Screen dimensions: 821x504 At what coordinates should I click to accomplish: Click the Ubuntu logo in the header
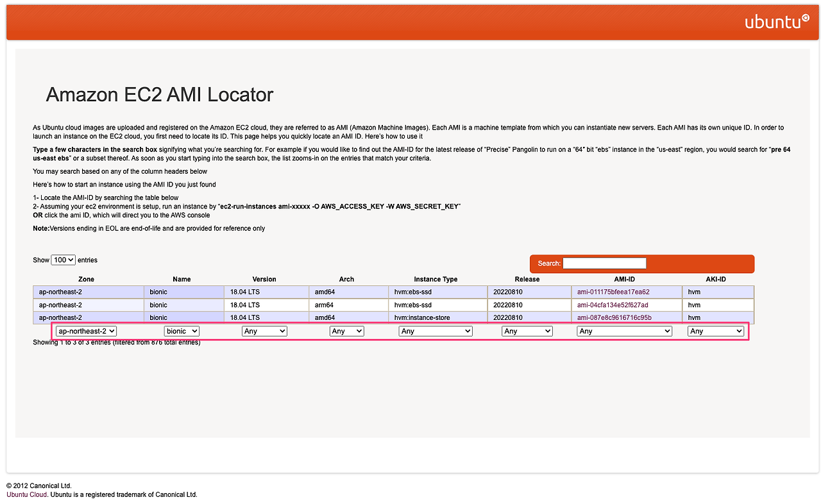777,21
